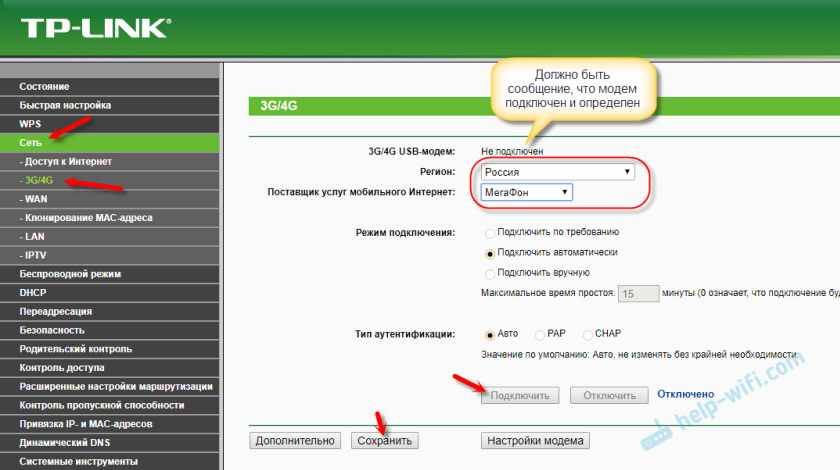Open Расширенные настройки маршрутизации
This screenshot has width=840, height=470.
pos(109,386)
